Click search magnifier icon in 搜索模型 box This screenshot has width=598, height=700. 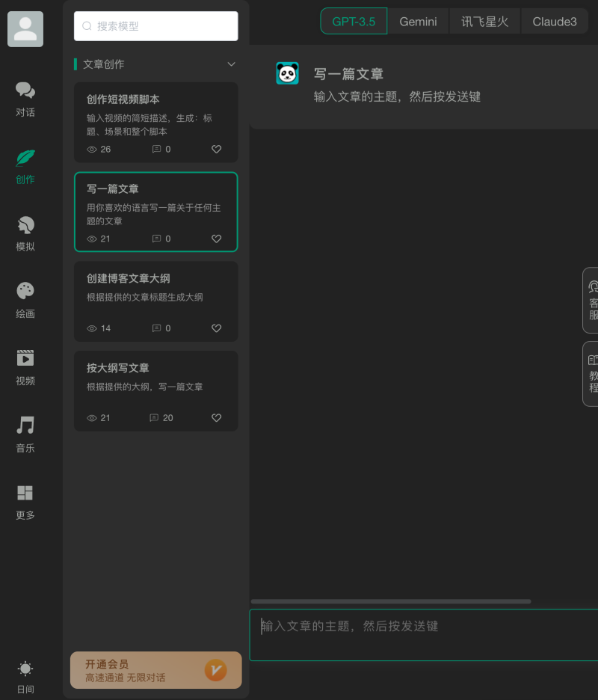point(87,26)
